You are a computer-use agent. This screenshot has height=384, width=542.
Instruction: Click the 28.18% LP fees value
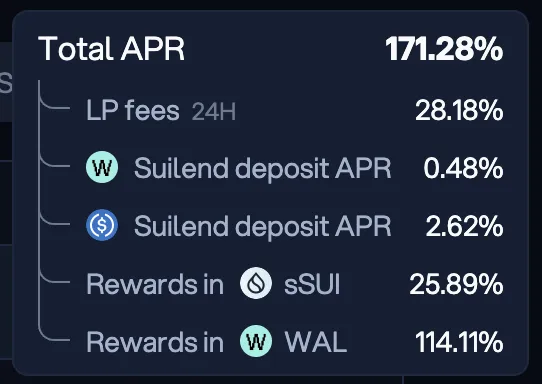pos(459,110)
